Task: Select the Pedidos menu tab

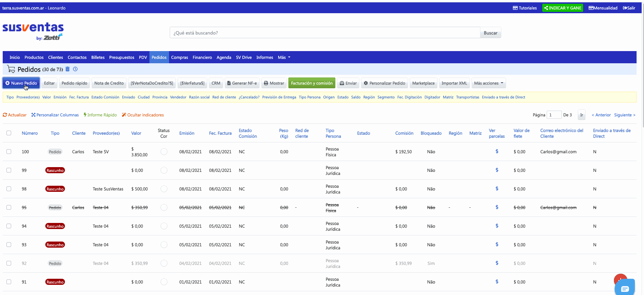Action: pos(159,58)
